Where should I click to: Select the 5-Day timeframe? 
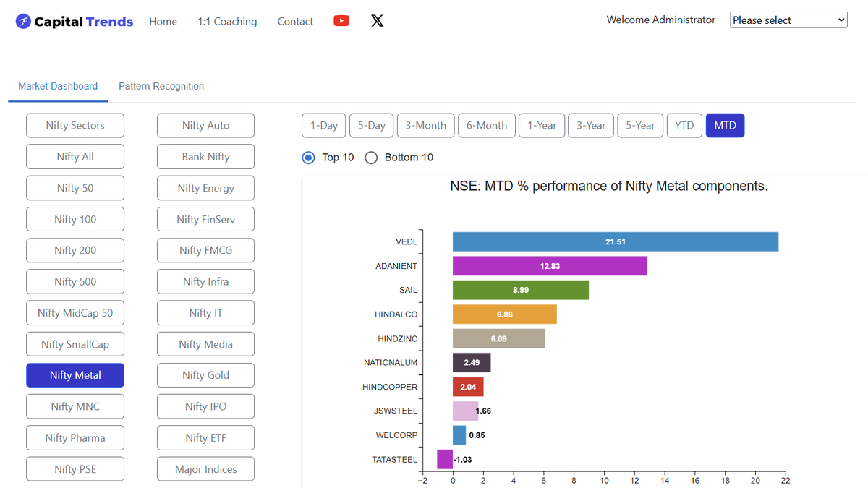tap(372, 126)
